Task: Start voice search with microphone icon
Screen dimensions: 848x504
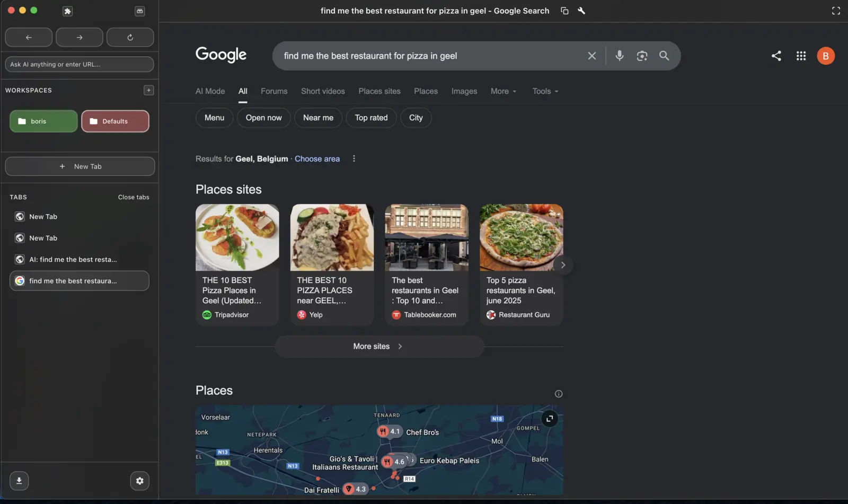Action: pyautogui.click(x=619, y=56)
